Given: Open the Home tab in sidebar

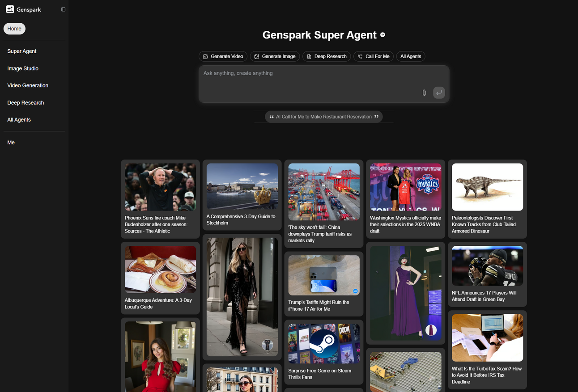Looking at the screenshot, I should 14,29.
